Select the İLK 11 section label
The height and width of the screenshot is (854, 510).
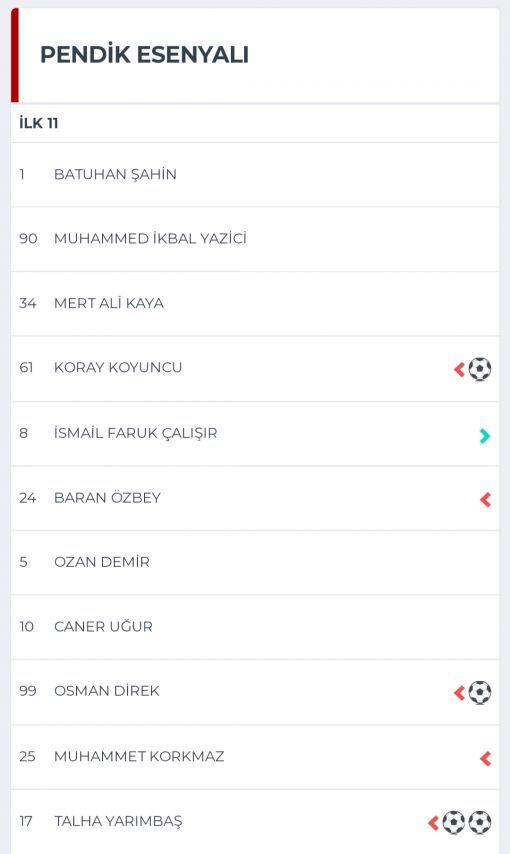point(39,123)
